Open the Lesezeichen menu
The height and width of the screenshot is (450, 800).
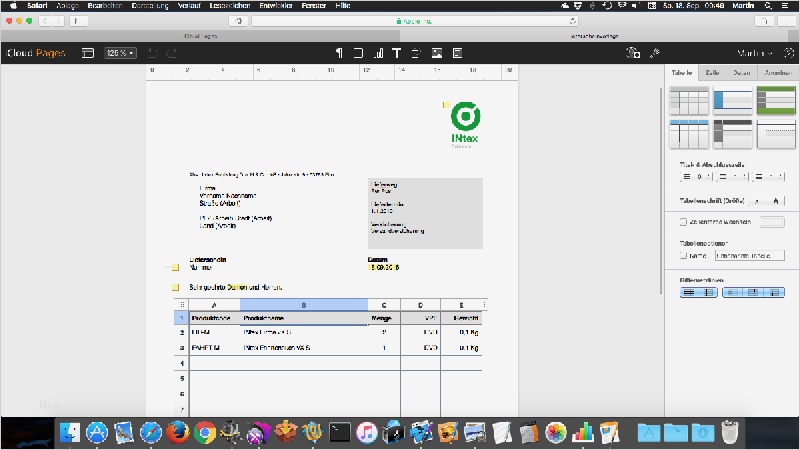(x=230, y=6)
